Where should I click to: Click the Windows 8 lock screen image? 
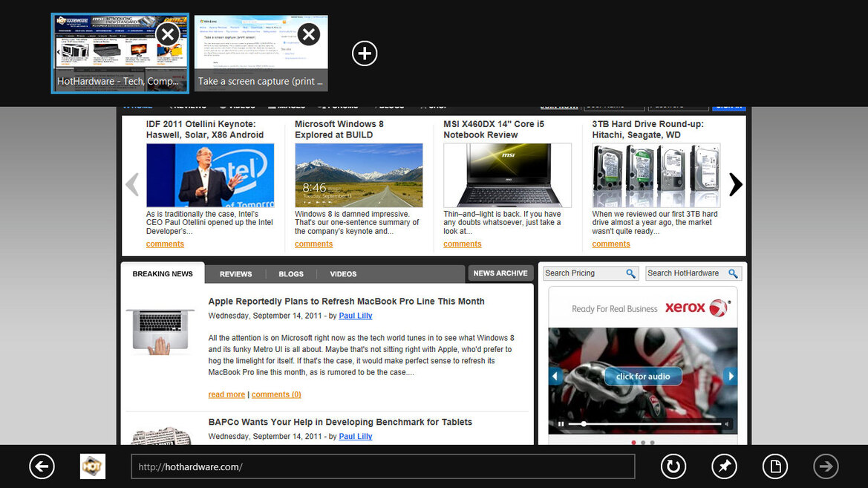tap(359, 175)
